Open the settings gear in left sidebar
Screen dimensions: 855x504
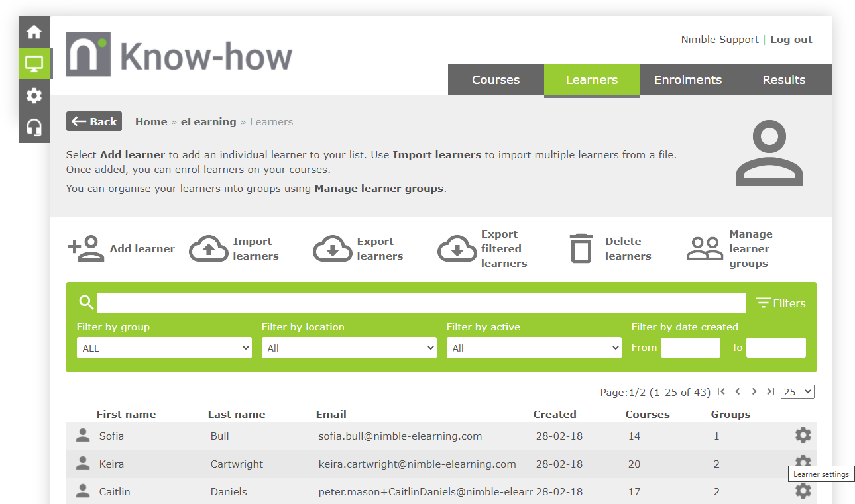[34, 95]
